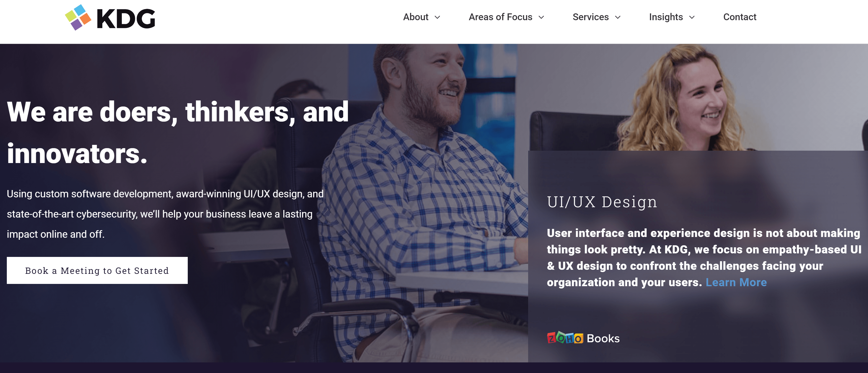This screenshot has height=373, width=868.
Task: Open the Insights menu item
Action: [666, 17]
